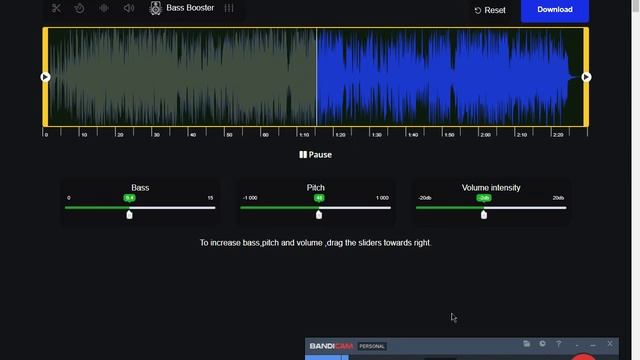Select the waveform effect icon in toolbar
Image resolution: width=640 pixels, height=360 pixels.
pos(104,8)
